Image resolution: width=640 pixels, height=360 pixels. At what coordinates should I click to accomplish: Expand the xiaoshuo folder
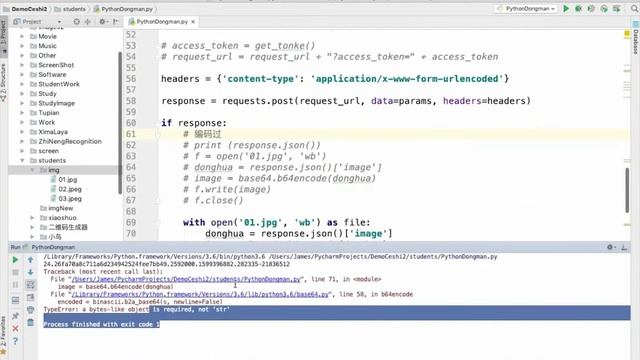pyautogui.click(x=32, y=218)
